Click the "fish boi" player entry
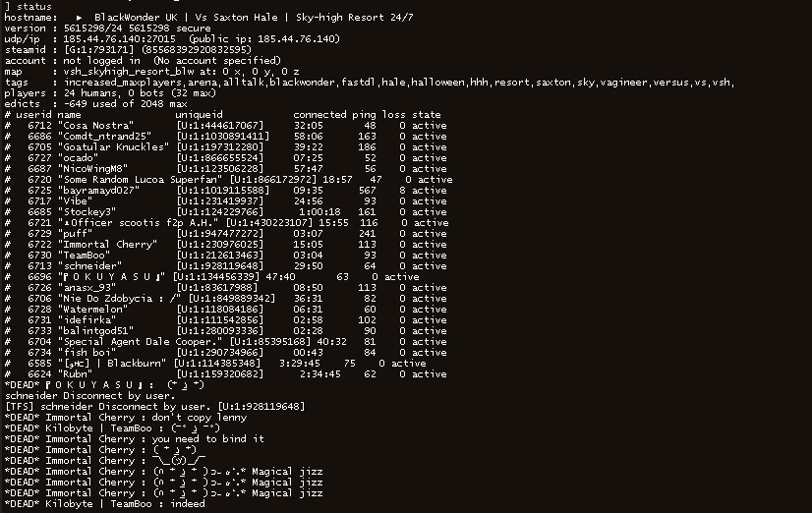812x513 pixels. 226,353
